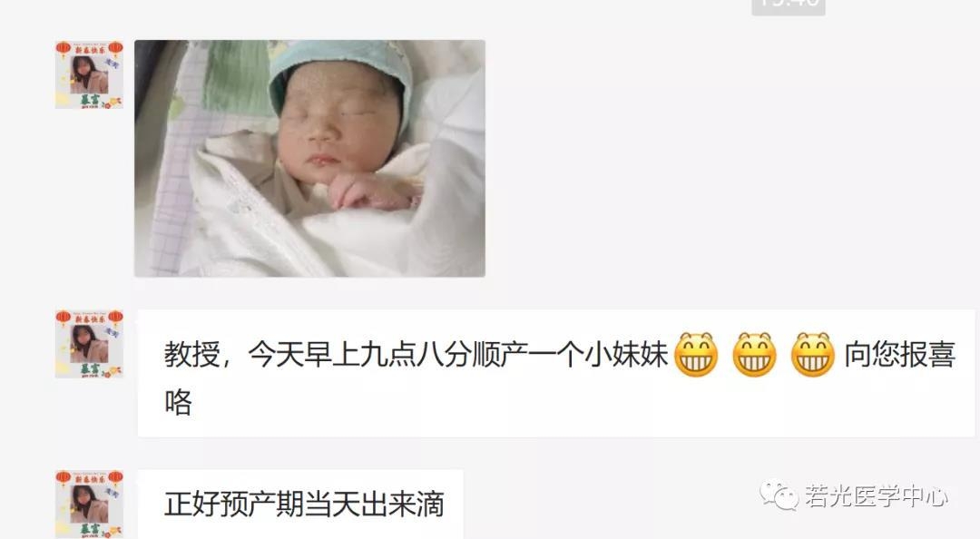The height and width of the screenshot is (539, 980).
Task: Click the middle grinning emoji
Action: [x=754, y=355]
